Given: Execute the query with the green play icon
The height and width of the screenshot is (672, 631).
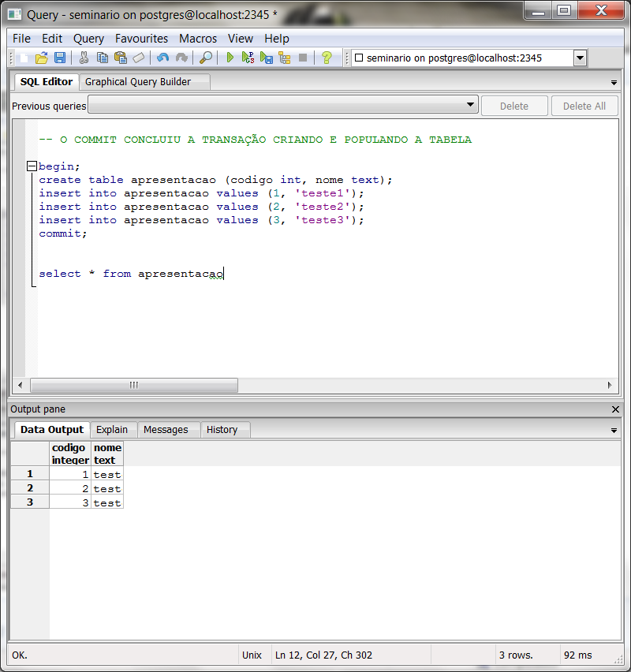Looking at the screenshot, I should (x=230, y=58).
